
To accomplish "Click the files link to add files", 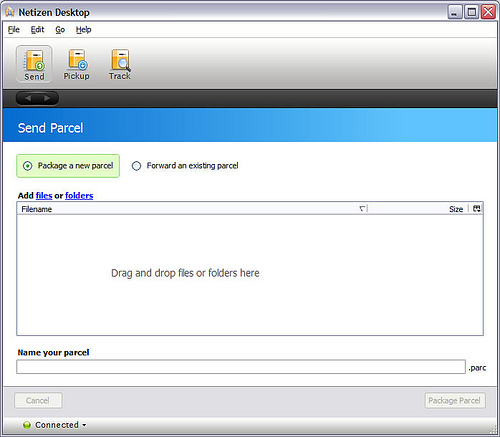I will 44,195.
